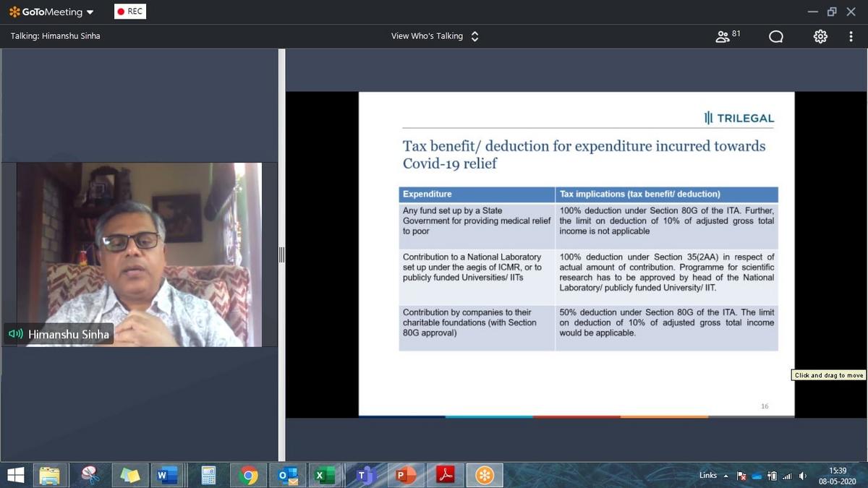
Task: Click Himanshu Sinha's speaker audio icon
Action: [x=16, y=334]
